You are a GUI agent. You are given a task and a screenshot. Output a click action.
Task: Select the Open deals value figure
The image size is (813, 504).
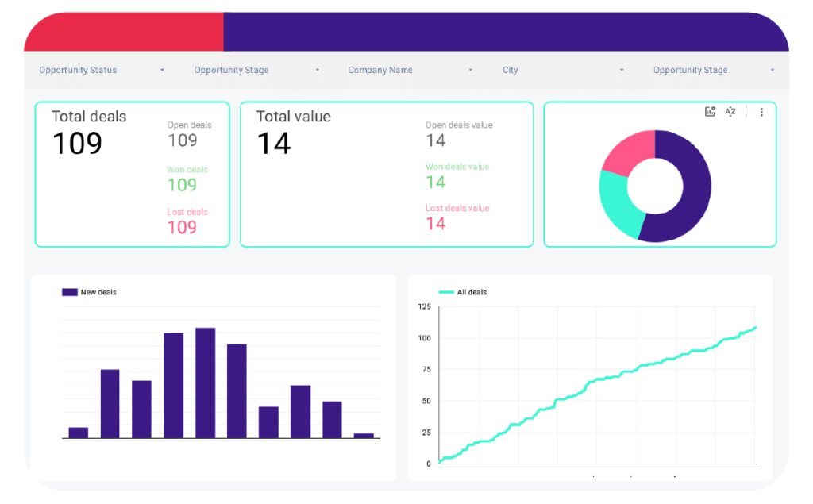click(435, 140)
